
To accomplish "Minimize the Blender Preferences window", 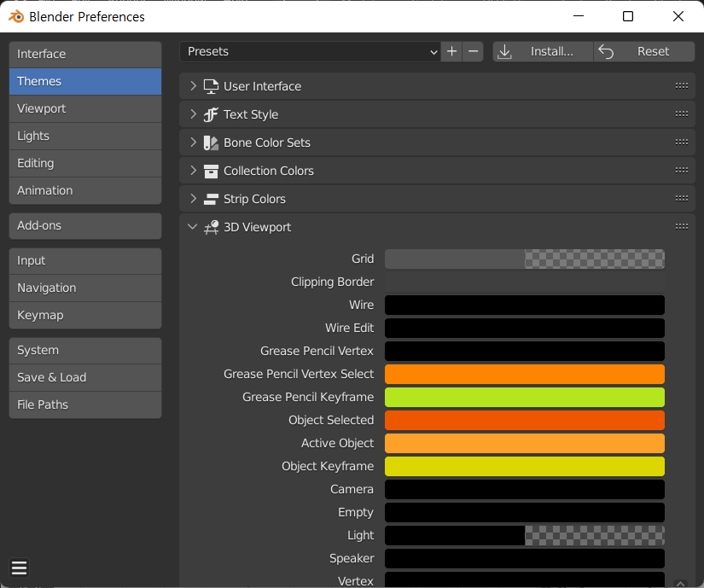I will pos(579,16).
